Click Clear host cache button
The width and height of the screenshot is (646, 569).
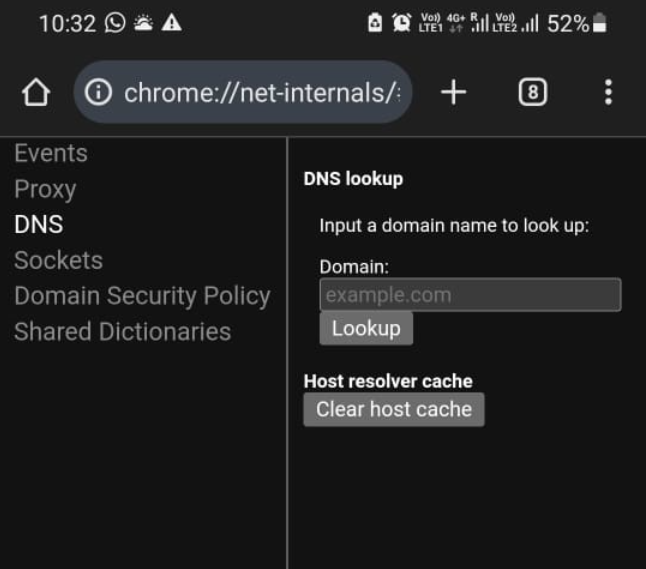tap(394, 409)
